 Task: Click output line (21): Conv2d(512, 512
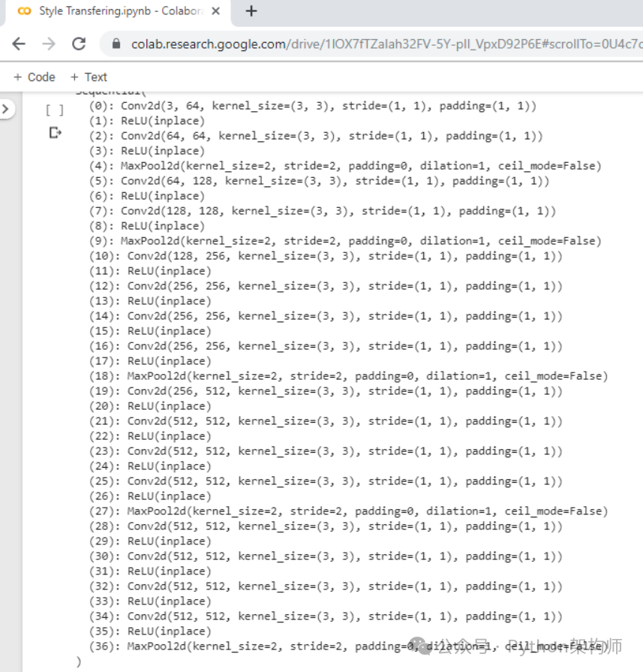tap(326, 421)
